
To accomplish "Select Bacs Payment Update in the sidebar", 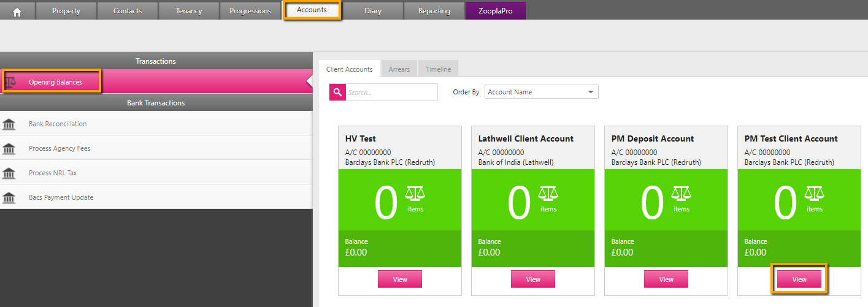I will pos(156,197).
